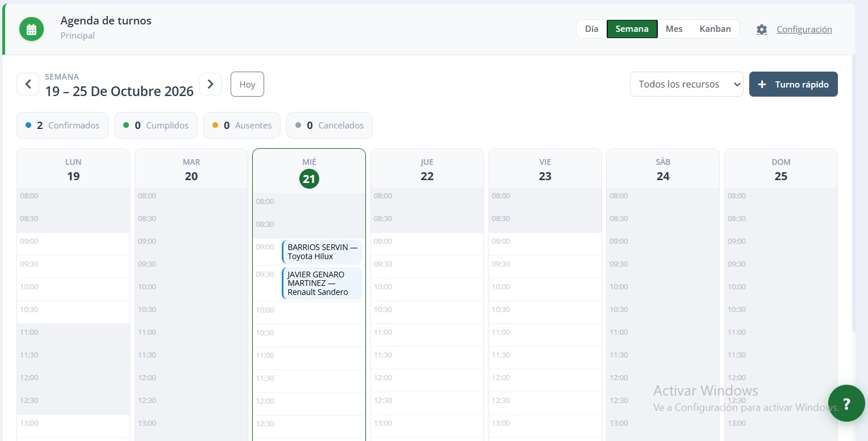Select the Semana view tab

tap(632, 29)
